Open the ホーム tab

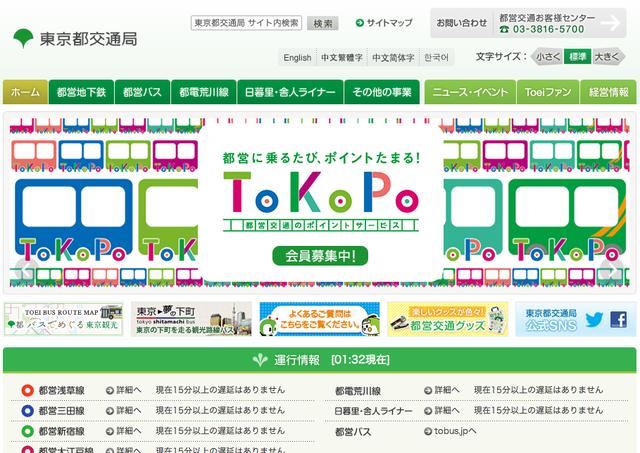coord(25,92)
